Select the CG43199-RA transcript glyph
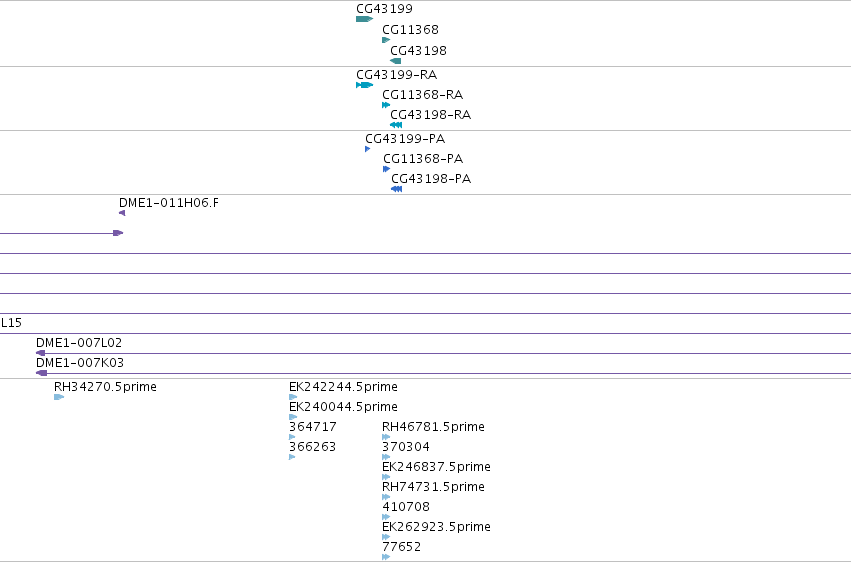Screen dimensions: 851x562 click(x=365, y=85)
